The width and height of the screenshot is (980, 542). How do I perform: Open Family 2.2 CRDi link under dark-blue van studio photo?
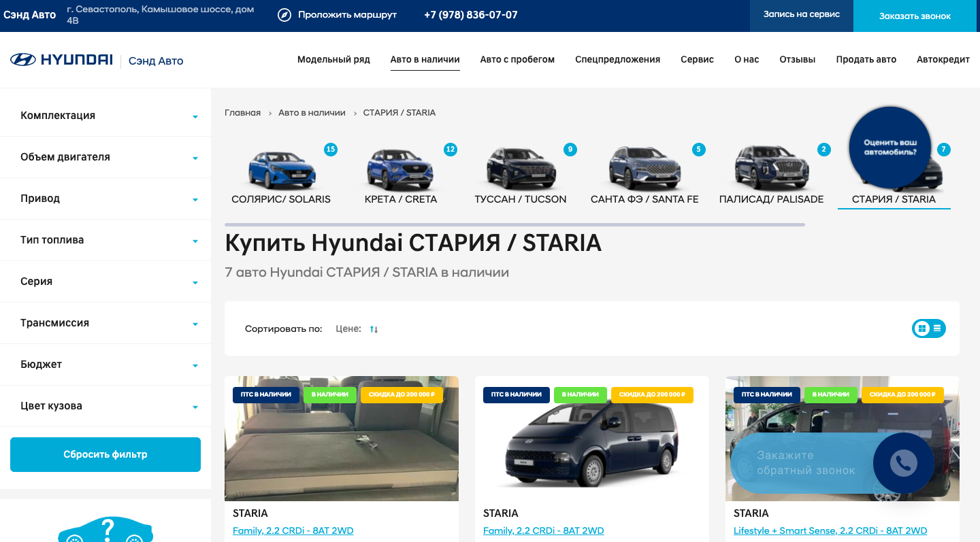pos(544,530)
